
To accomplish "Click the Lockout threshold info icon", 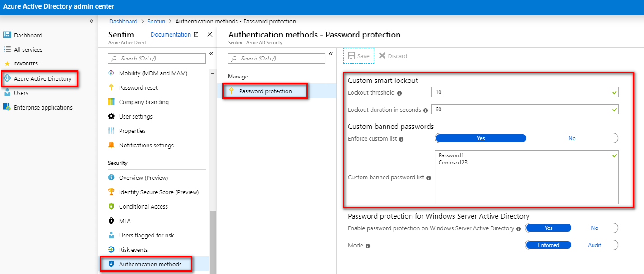I will [x=399, y=93].
